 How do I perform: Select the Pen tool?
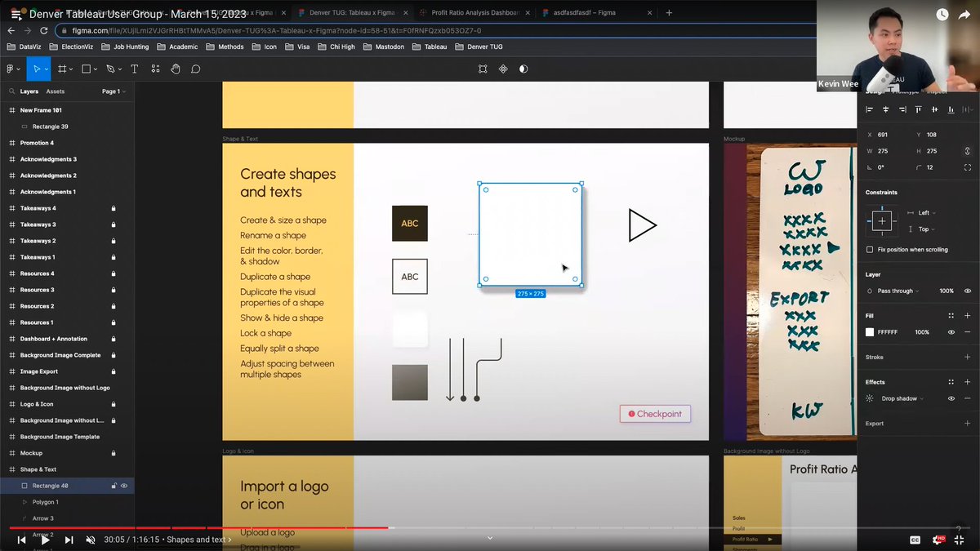[110, 69]
